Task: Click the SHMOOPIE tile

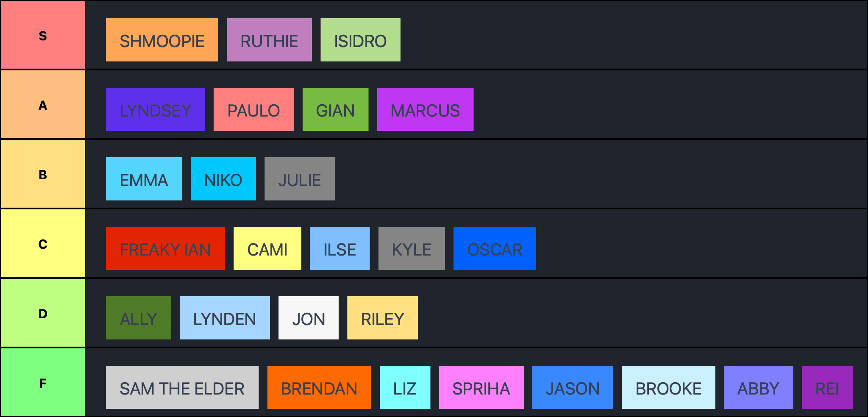Action: pos(162,40)
